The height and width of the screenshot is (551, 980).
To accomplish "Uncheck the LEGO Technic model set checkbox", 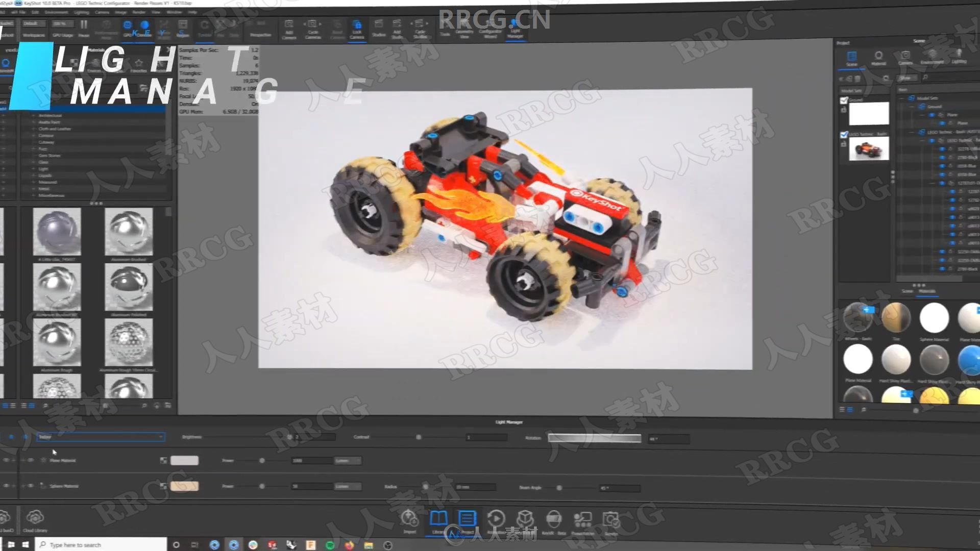I will click(844, 135).
